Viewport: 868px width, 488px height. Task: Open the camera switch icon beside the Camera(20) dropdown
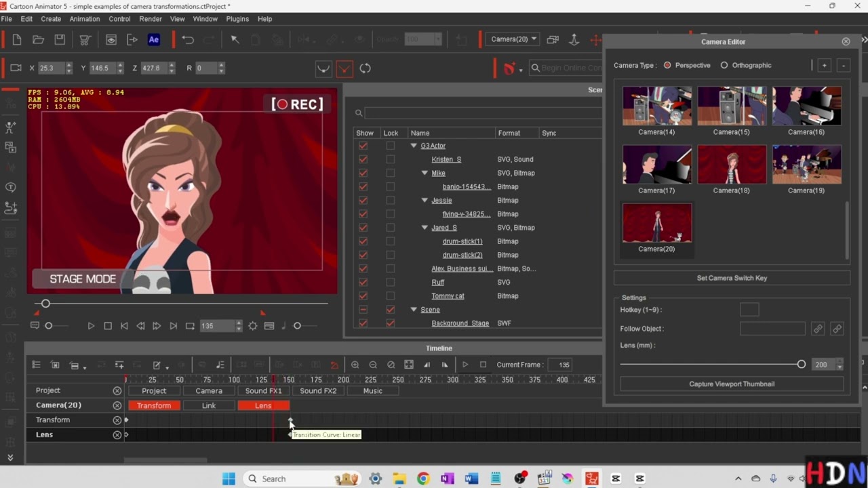(x=553, y=40)
